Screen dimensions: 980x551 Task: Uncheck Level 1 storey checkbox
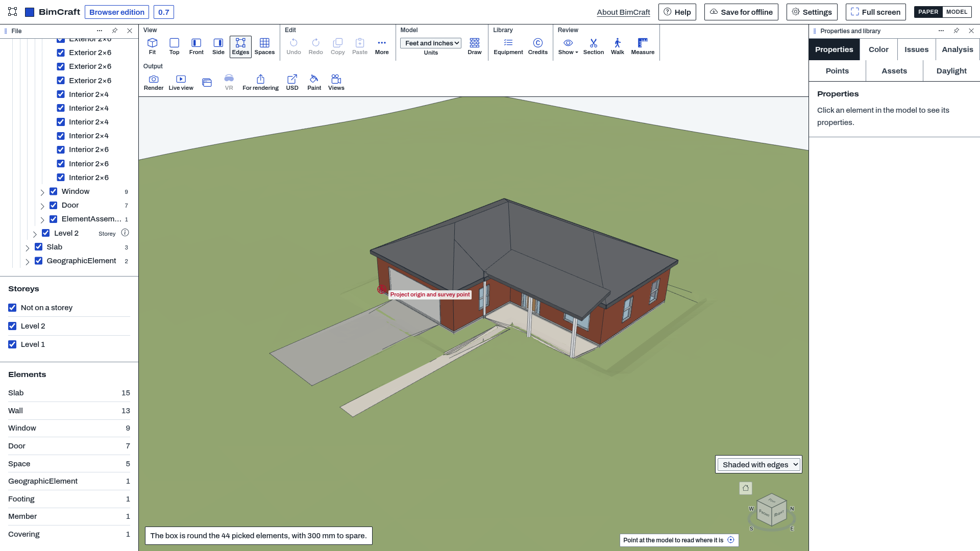point(12,344)
